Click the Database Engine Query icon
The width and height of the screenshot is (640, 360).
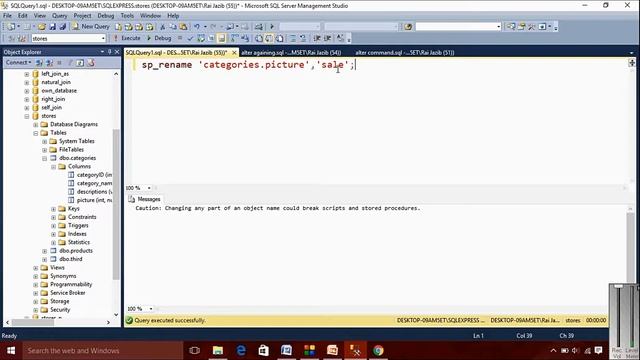click(118, 27)
